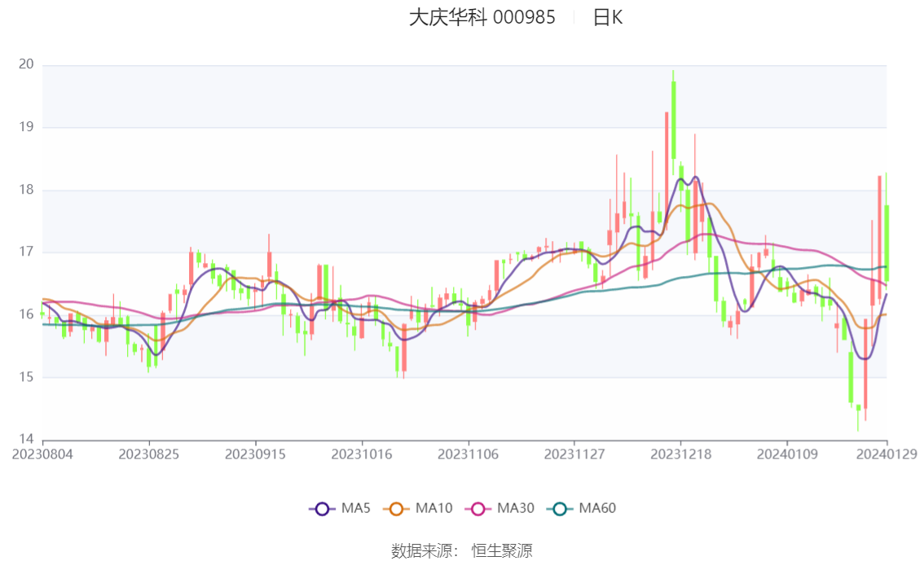Click the purple MA5 legend marker
The image size is (924, 561).
point(322,509)
